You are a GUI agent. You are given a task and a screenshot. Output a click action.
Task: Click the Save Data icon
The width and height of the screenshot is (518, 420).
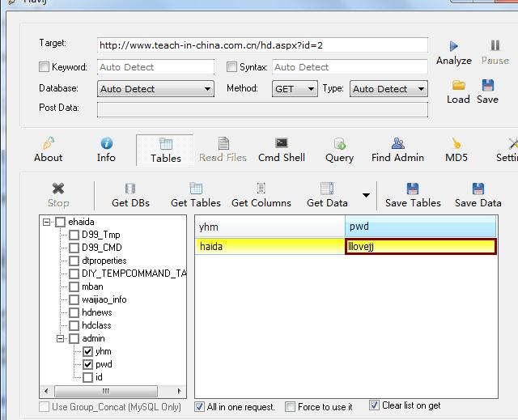(x=478, y=189)
